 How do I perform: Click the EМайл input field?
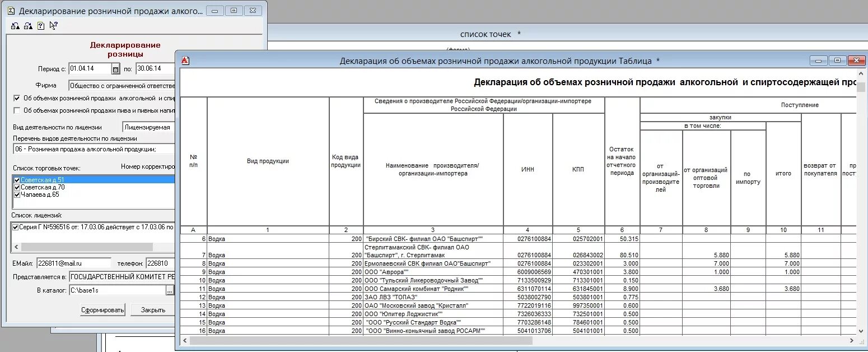74,263
